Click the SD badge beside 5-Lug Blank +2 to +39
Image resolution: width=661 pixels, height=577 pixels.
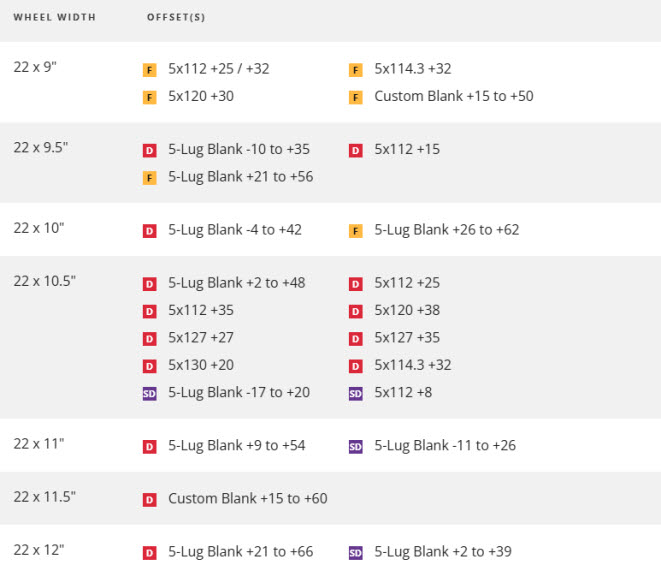[x=355, y=552]
